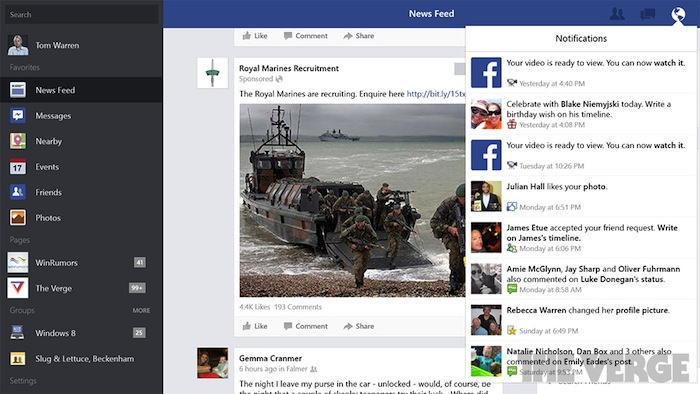Image resolution: width=700 pixels, height=394 pixels.
Task: Go to Nearby in sidebar
Action: point(49,141)
